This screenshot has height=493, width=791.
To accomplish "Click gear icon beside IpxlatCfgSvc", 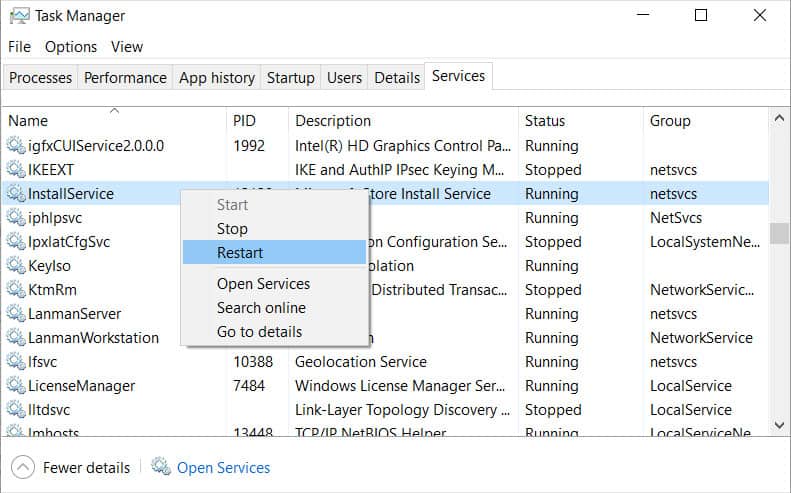I will click(16, 242).
